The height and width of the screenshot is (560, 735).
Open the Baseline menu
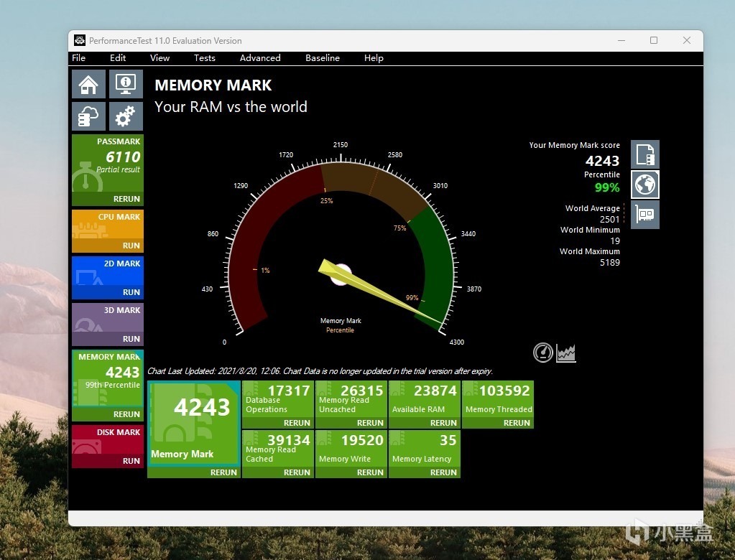click(323, 58)
